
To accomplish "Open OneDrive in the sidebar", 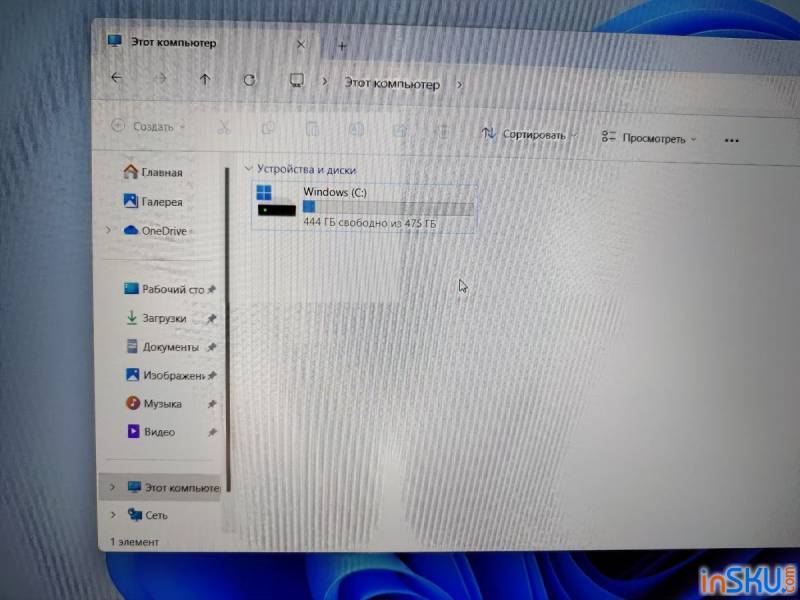I will tap(156, 231).
